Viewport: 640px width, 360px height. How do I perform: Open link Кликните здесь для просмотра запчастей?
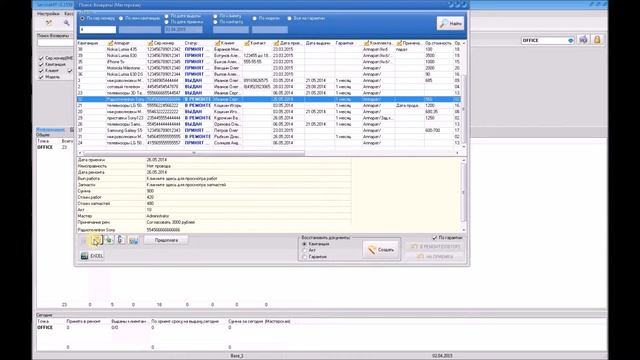[186, 184]
